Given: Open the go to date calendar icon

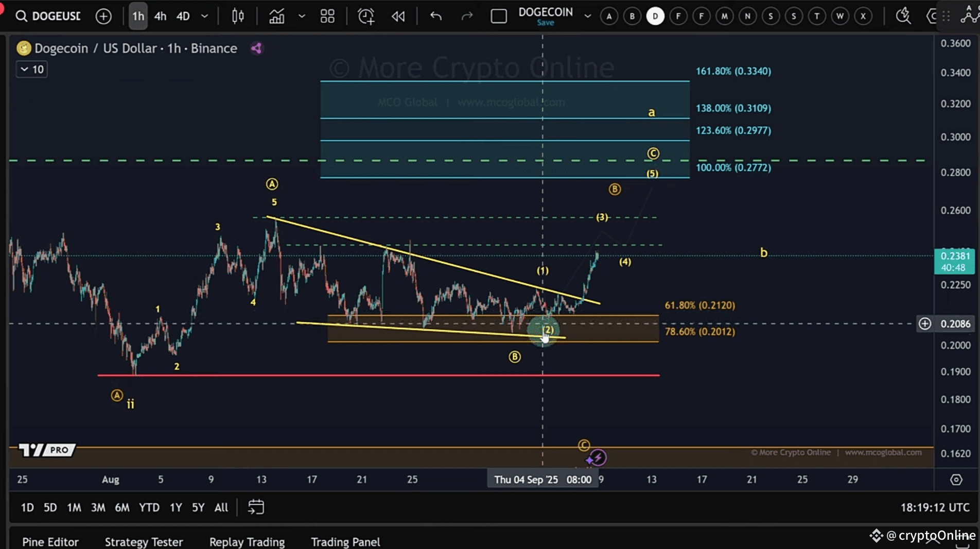Looking at the screenshot, I should point(256,507).
